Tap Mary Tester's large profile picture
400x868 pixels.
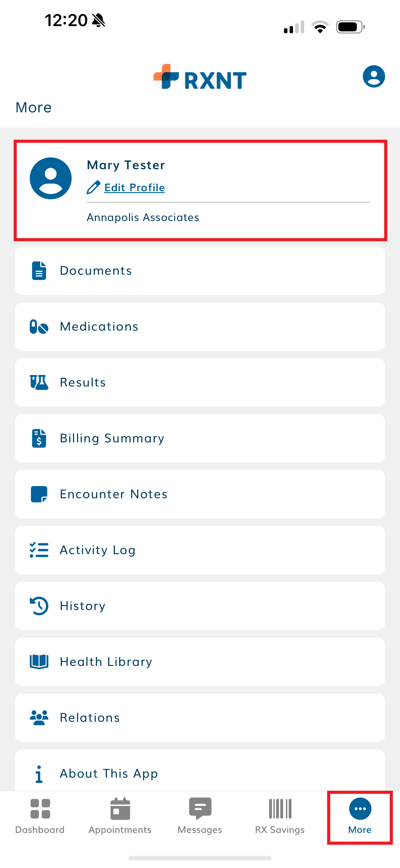[x=51, y=178]
